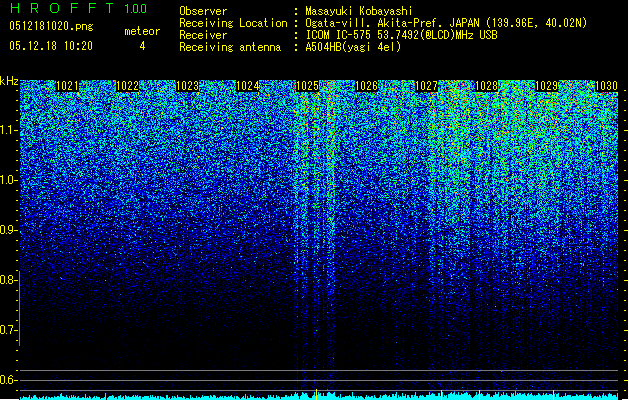
Task: Click the Observer label
Action: 203,11
